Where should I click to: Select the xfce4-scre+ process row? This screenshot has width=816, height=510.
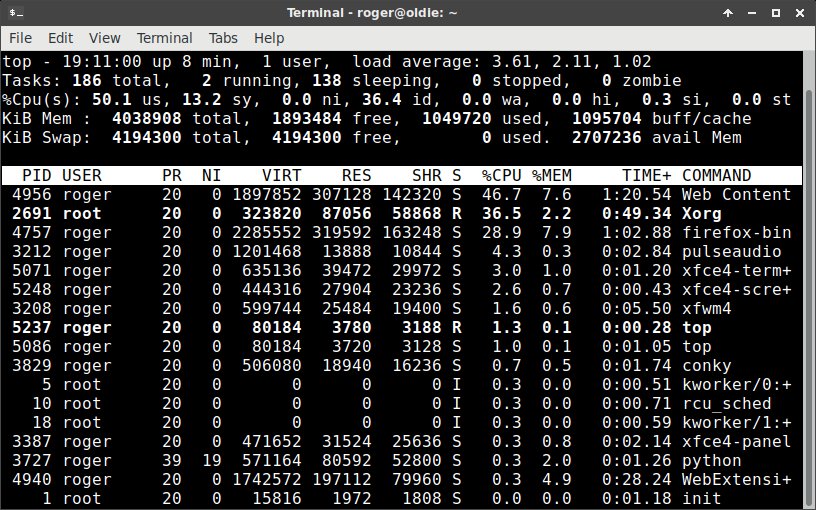[402, 289]
